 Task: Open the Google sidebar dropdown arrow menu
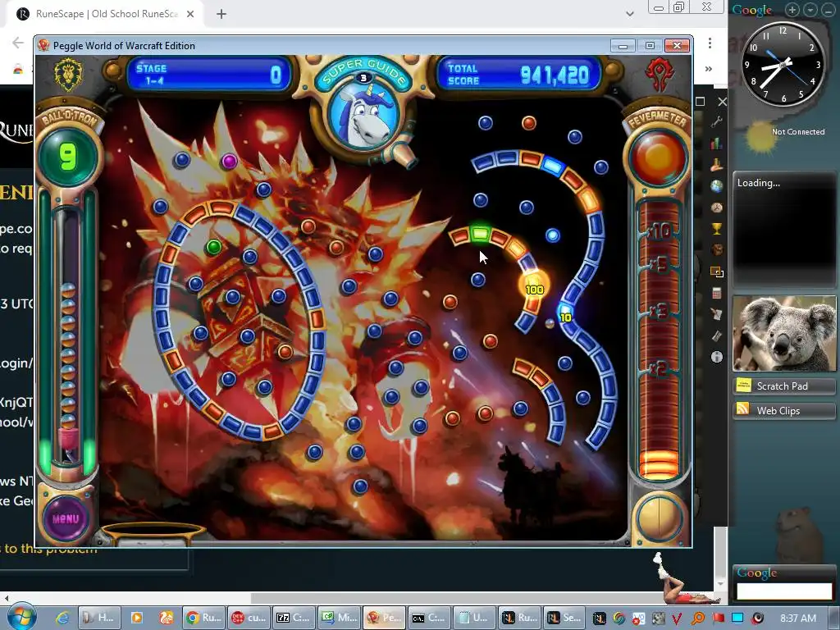810,10
